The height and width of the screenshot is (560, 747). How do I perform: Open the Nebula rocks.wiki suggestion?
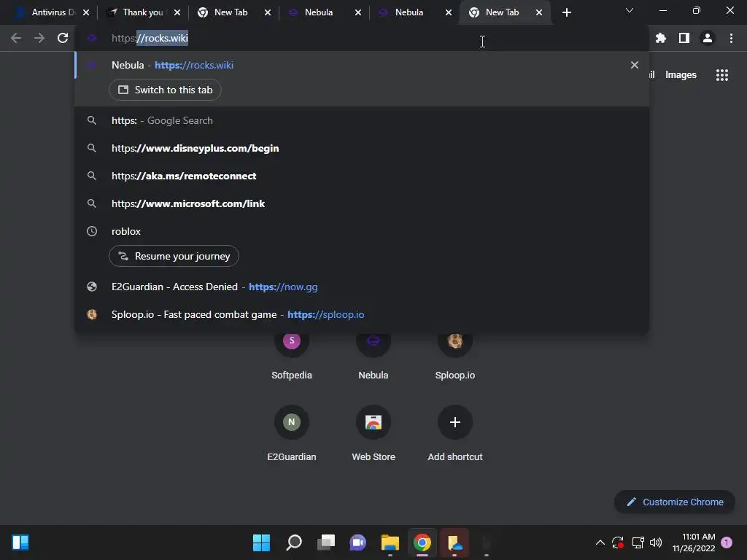(x=362, y=65)
